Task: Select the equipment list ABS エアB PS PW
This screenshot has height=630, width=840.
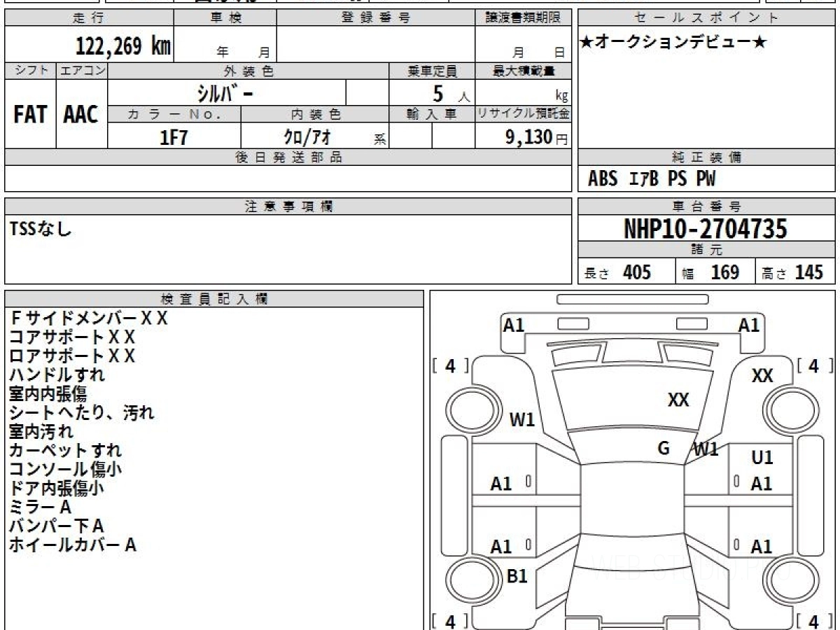Action: click(652, 179)
